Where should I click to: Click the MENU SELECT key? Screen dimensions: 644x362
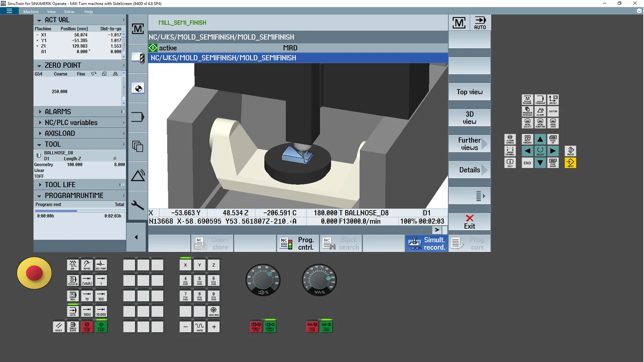click(527, 123)
